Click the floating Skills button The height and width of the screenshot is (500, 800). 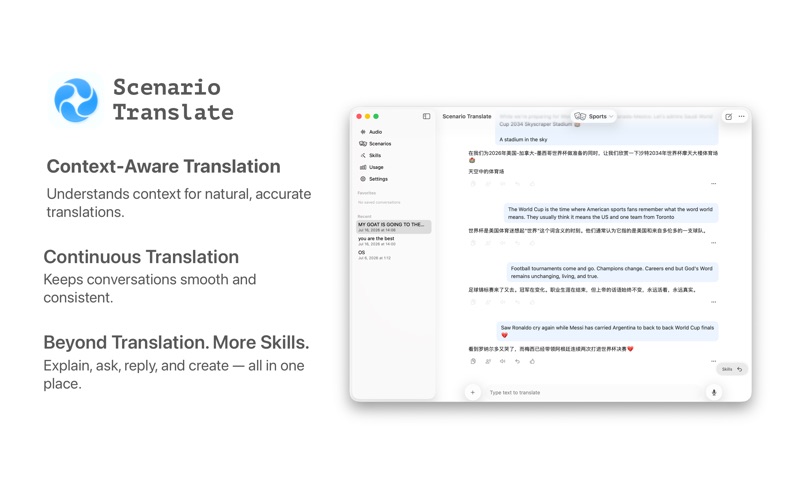point(732,369)
